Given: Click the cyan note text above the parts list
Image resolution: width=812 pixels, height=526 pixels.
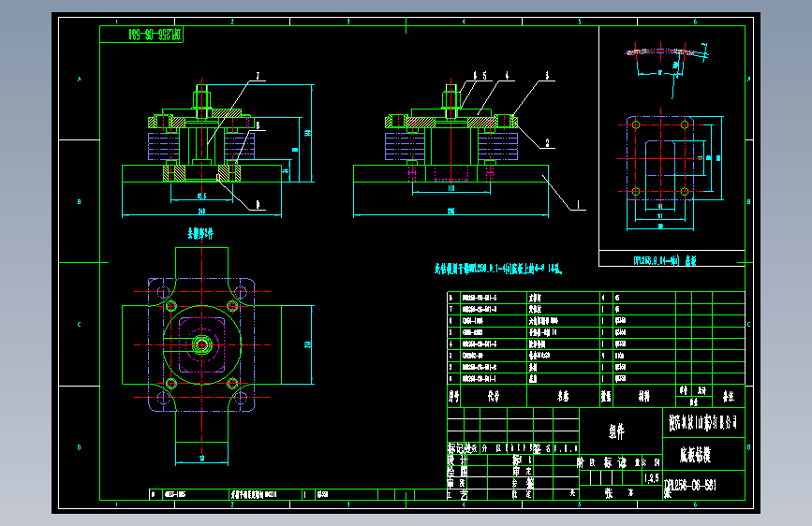Looking at the screenshot, I should (x=498, y=269).
